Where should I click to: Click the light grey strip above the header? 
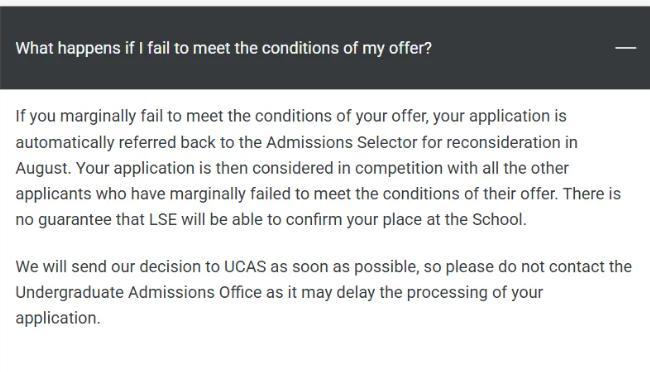coord(325,3)
